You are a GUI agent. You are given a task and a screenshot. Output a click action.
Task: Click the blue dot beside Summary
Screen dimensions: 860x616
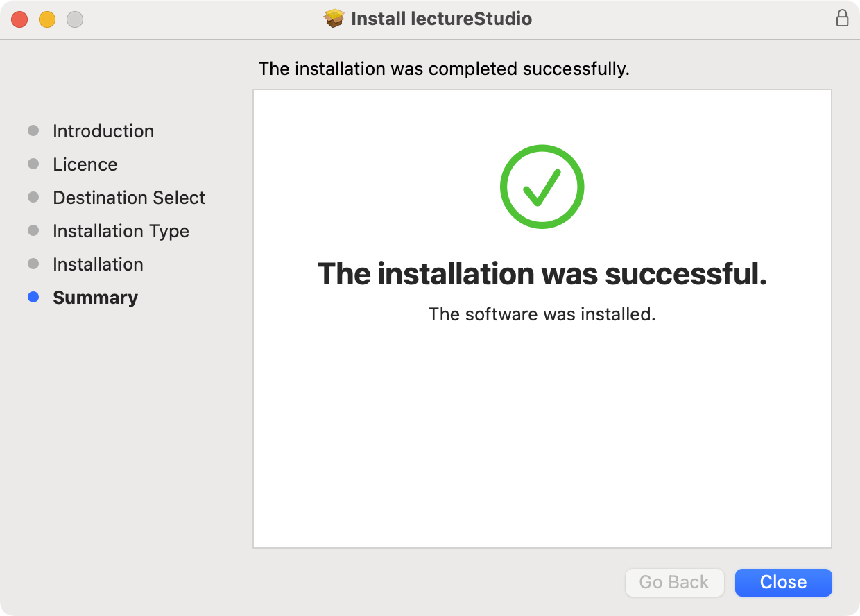[33, 297]
